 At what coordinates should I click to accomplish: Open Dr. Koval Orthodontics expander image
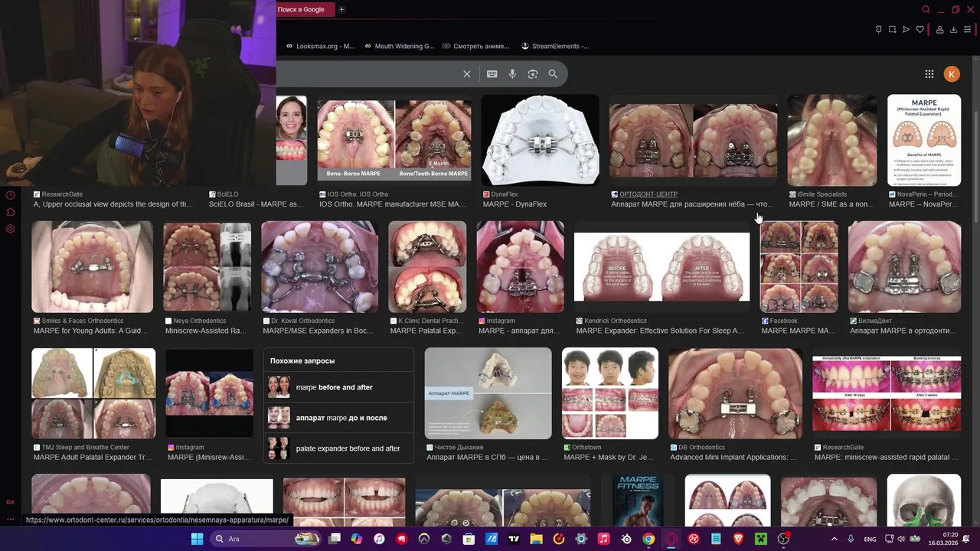pos(319,267)
